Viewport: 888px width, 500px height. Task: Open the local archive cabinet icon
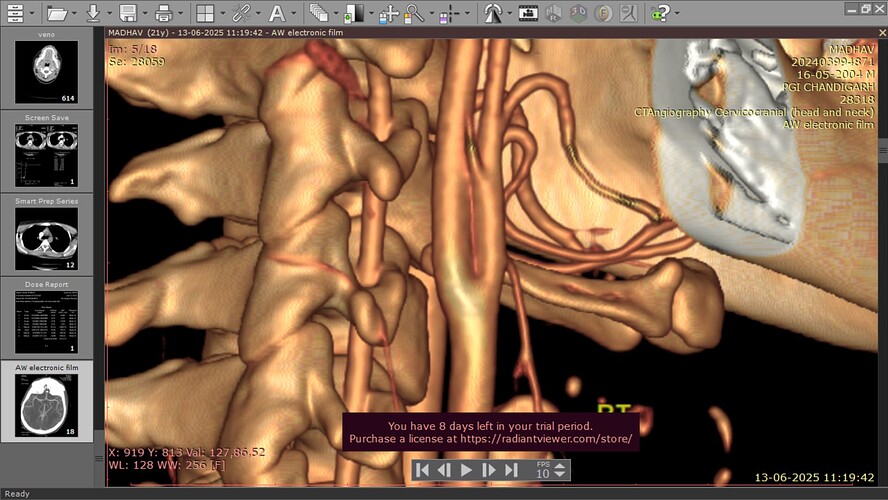[15, 12]
